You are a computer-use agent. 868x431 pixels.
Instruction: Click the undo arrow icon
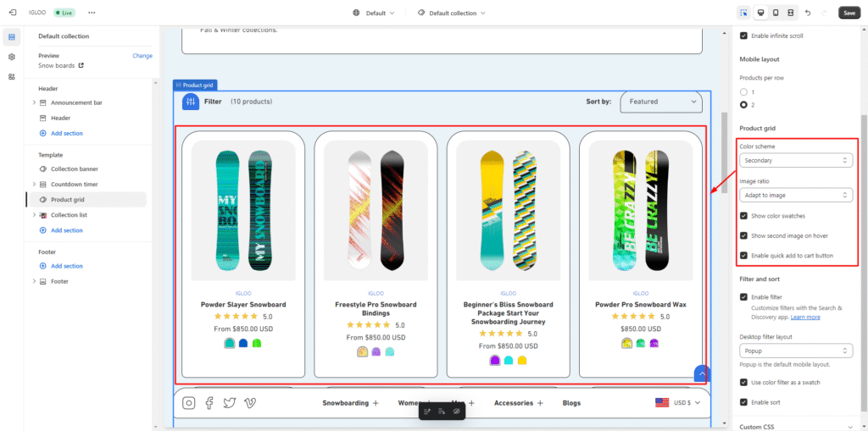[x=807, y=13]
